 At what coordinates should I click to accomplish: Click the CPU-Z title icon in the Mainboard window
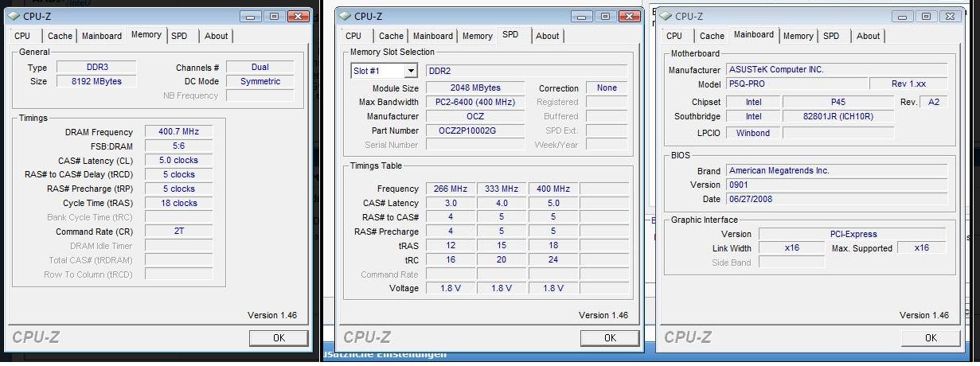(x=666, y=16)
